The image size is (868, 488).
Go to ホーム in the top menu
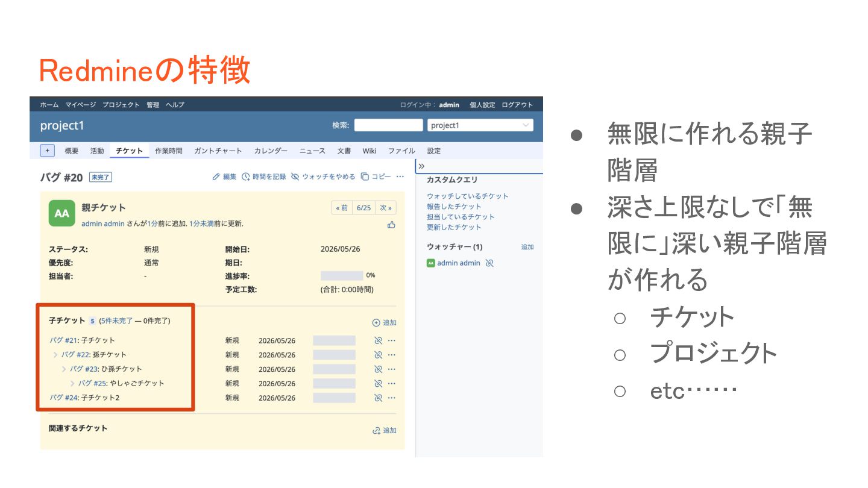click(49, 105)
